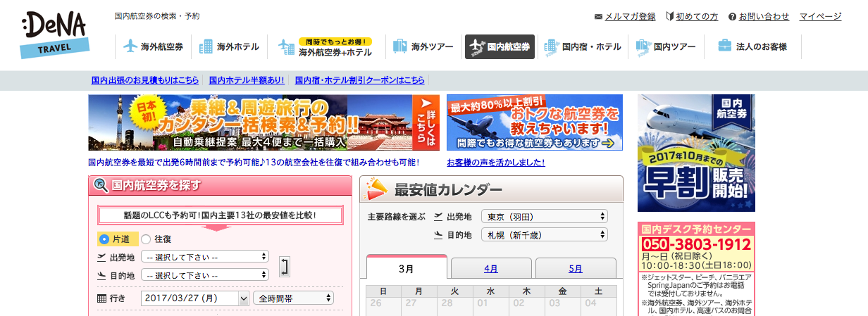Screen dimensions: 868x316
Task: Click the calendar icon next to 行き
Action: tap(101, 298)
